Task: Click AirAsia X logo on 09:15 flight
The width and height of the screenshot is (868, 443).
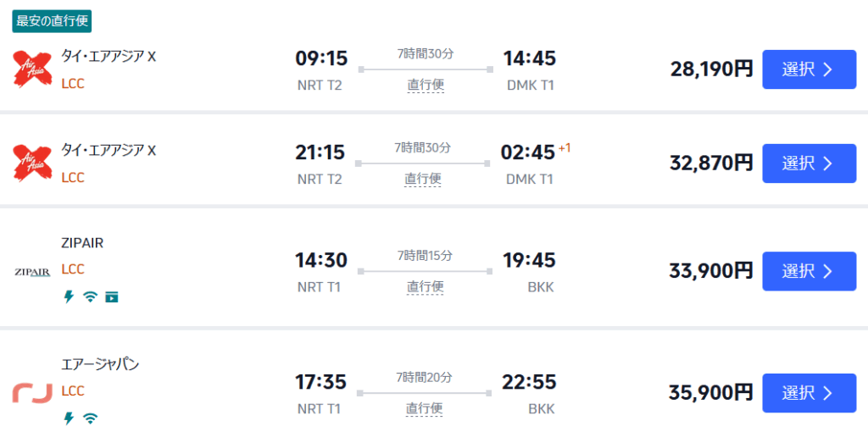Action: click(x=33, y=69)
